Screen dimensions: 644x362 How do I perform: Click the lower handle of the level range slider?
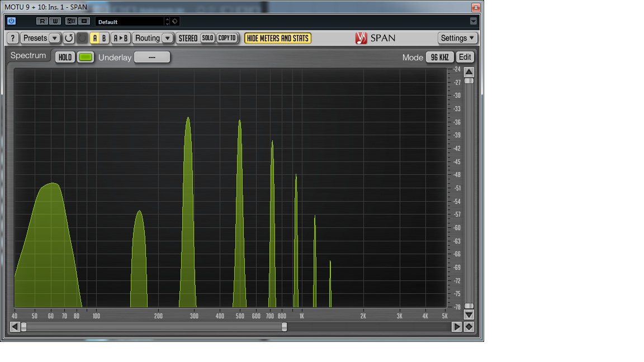[x=468, y=306]
